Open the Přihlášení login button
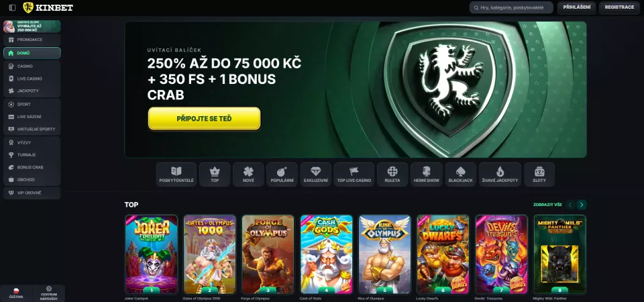Viewport: 644px width, 302px height. [577, 7]
